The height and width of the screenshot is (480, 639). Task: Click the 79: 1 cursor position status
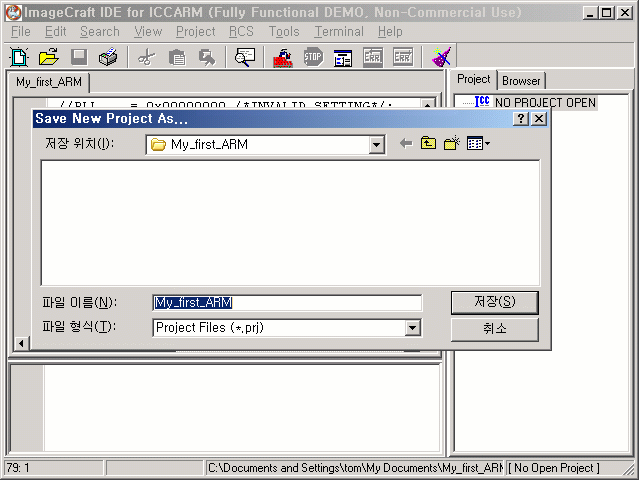click(18, 468)
